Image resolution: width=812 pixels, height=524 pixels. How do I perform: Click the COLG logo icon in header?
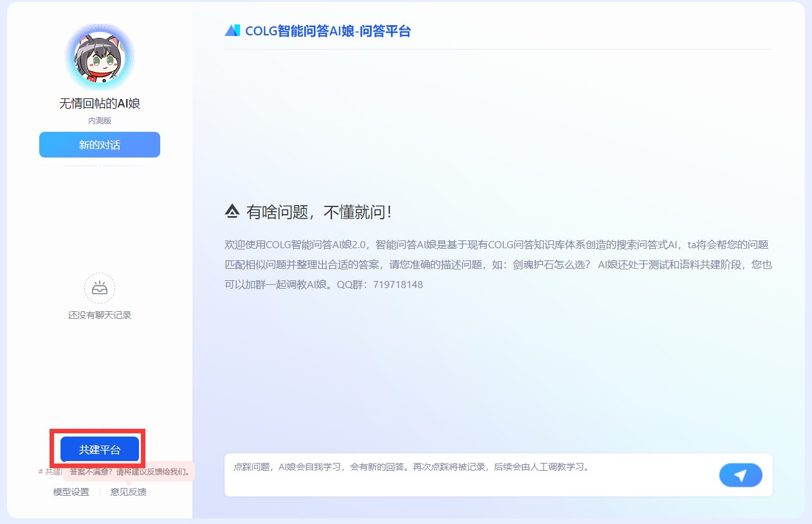[x=232, y=30]
